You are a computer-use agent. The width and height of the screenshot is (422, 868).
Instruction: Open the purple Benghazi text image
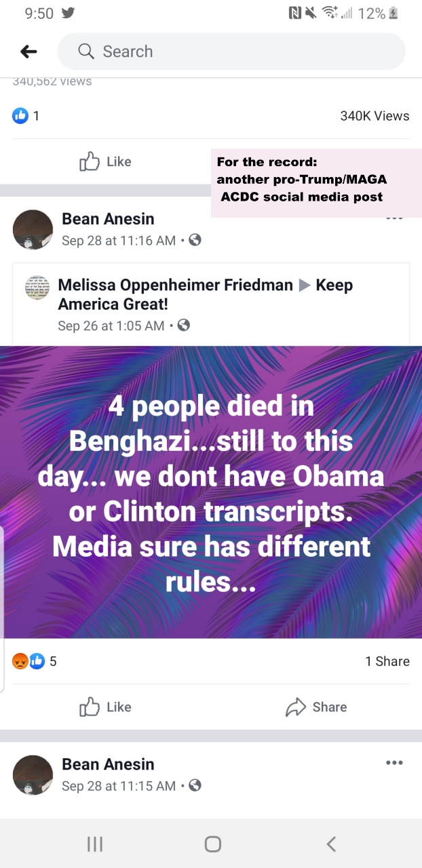coord(211,492)
